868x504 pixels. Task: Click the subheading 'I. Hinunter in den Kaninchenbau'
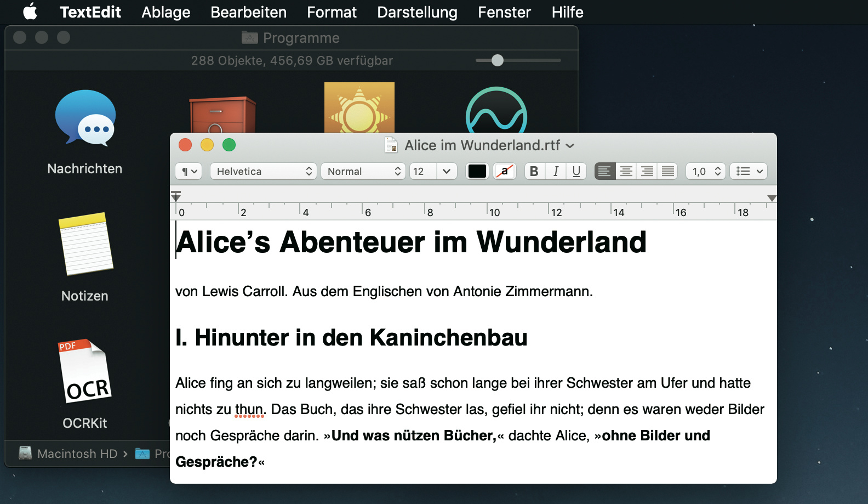[x=351, y=338]
